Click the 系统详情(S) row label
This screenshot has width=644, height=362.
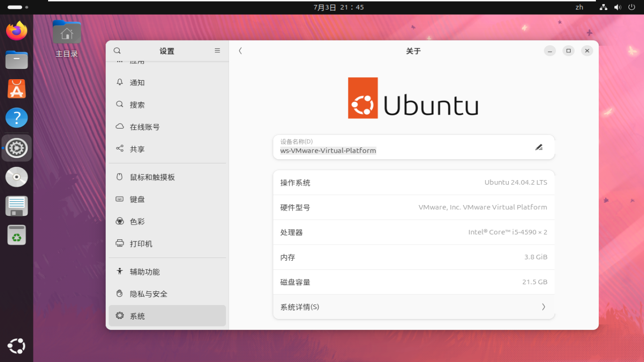tap(300, 307)
